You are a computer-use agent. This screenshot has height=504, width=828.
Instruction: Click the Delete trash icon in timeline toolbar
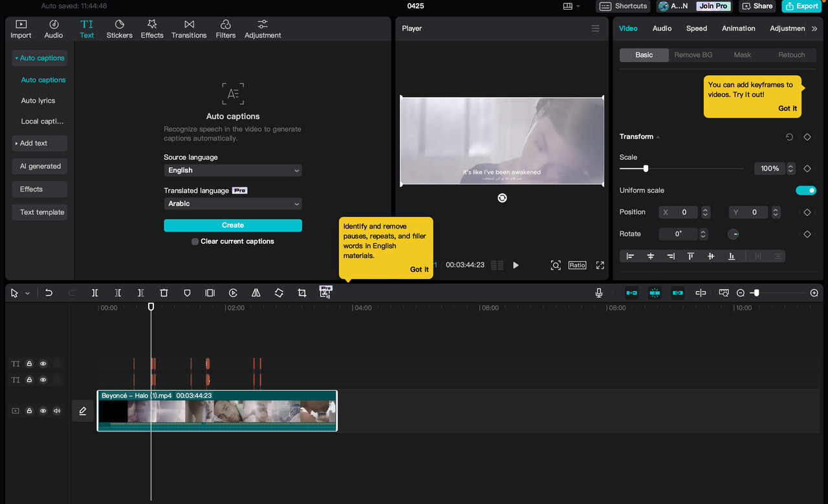click(164, 293)
